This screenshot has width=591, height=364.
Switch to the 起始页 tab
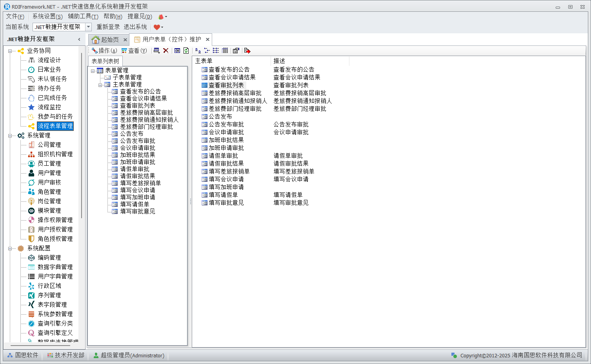click(x=106, y=40)
